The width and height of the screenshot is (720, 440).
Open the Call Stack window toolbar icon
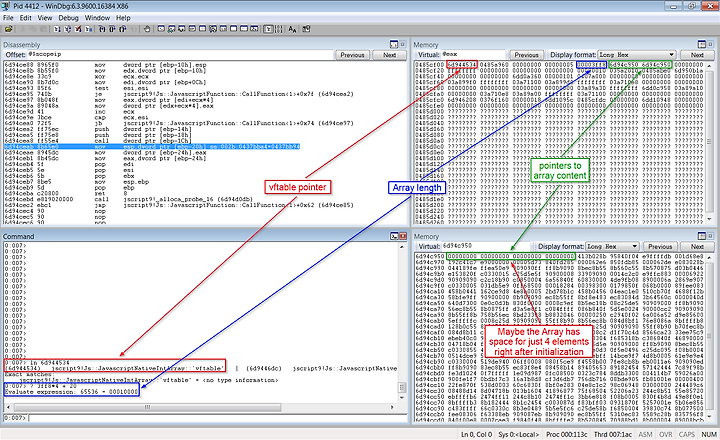click(x=213, y=29)
